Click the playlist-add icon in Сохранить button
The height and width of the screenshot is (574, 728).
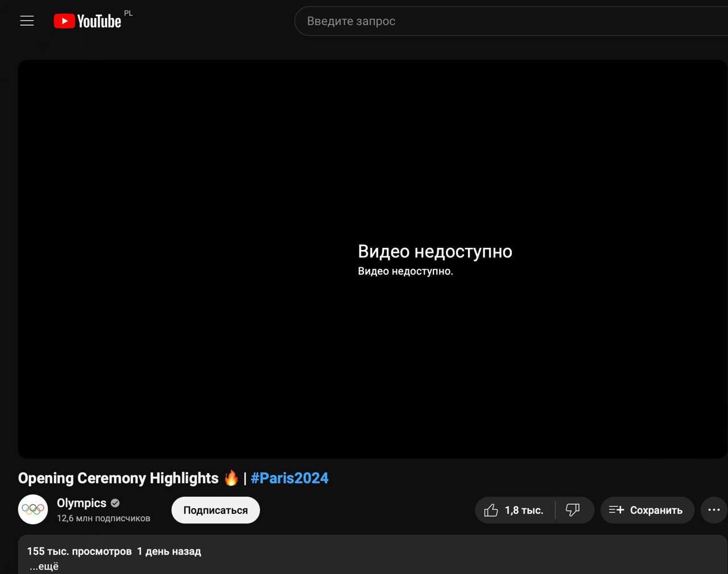(616, 510)
